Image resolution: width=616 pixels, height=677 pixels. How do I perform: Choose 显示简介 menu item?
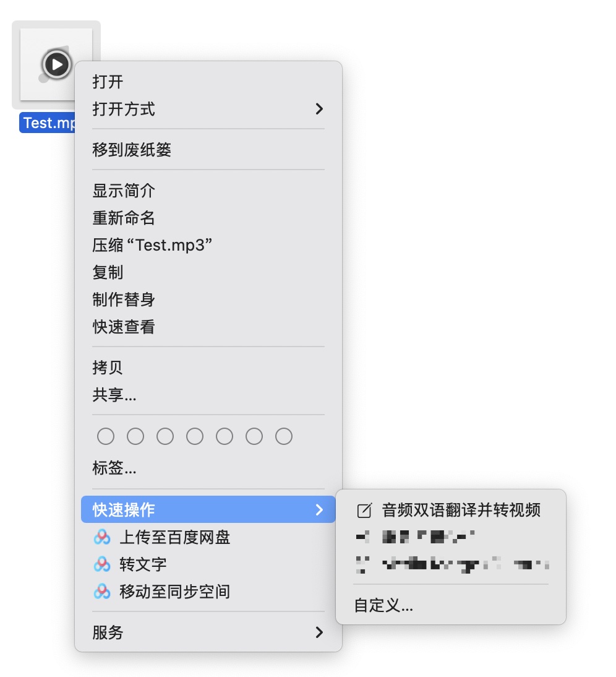124,191
